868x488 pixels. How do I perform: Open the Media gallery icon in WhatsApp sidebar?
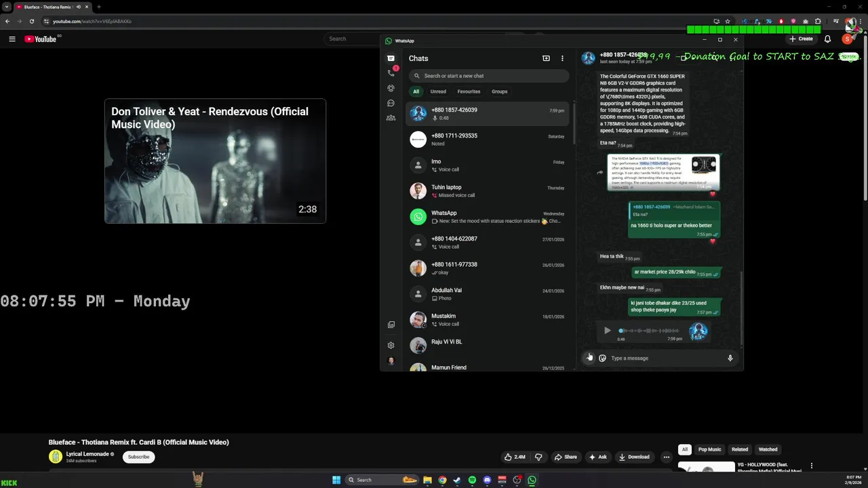tap(391, 325)
